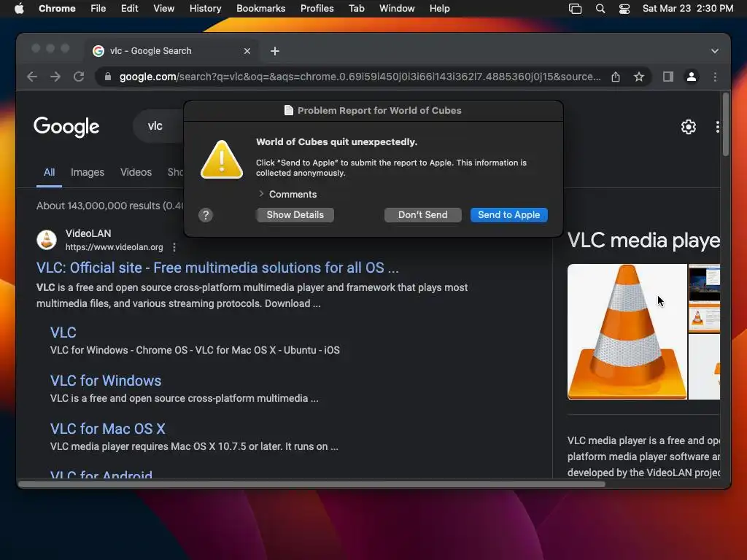Click the vertical page scrollbar
Screen dimensions: 747x560
[x=726, y=125]
